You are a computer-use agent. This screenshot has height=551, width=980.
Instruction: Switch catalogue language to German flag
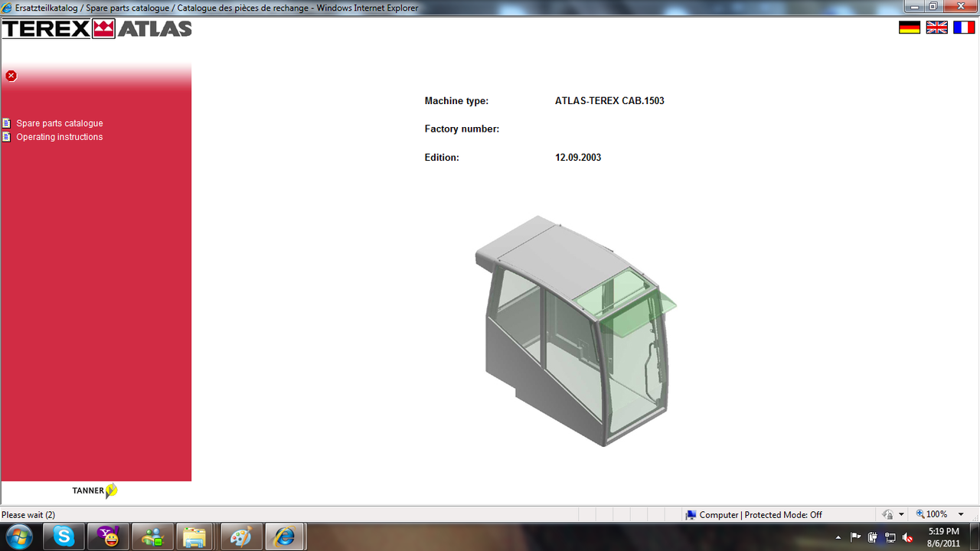[x=910, y=28]
